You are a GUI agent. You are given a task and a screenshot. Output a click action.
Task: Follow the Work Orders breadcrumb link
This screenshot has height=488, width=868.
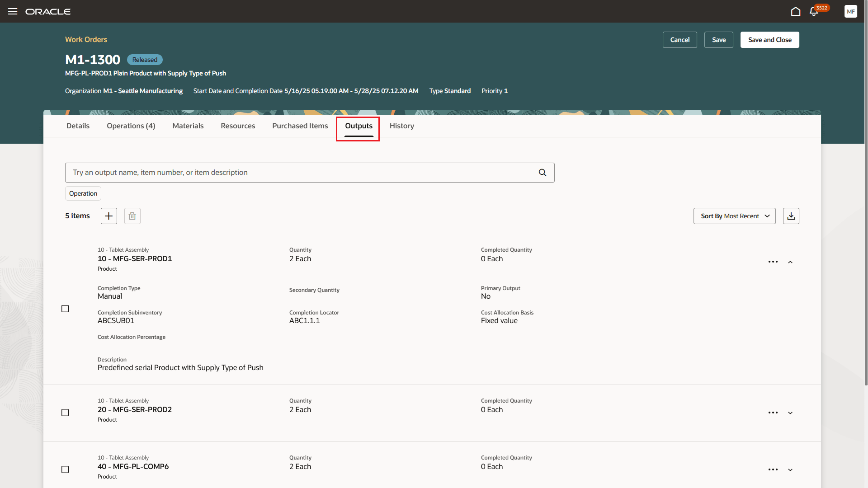(x=86, y=39)
